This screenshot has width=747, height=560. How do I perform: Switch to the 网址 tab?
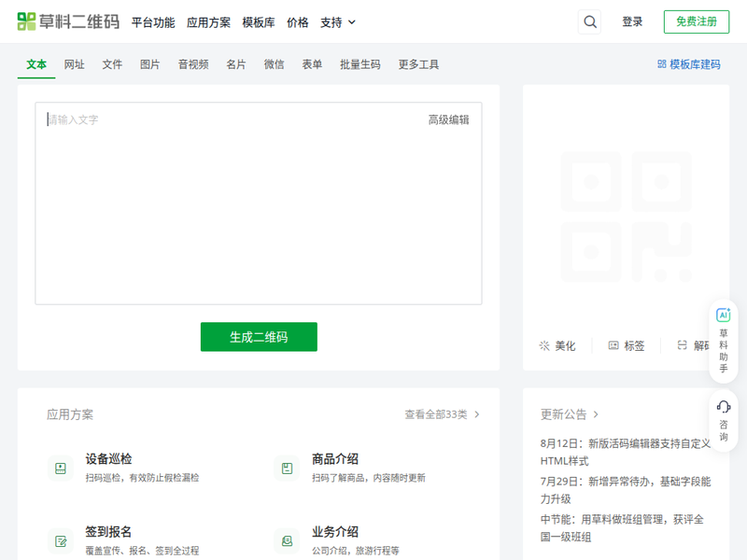[75, 64]
